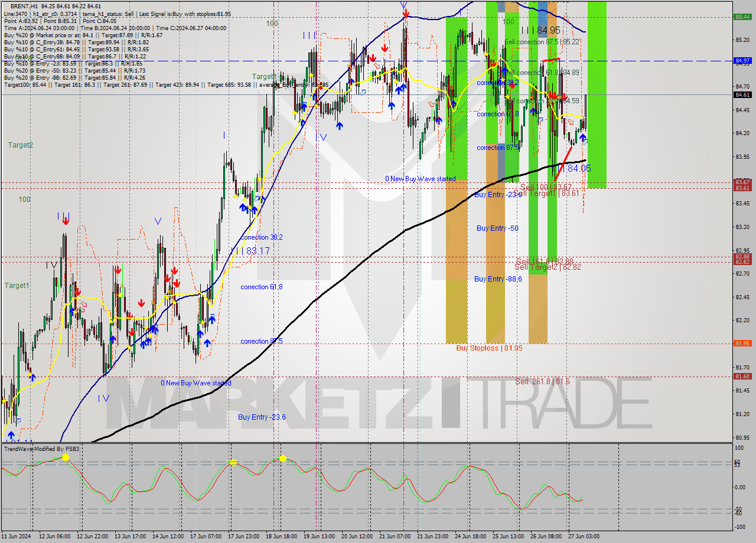Click the 'Buy Stoploss | 81.95' label
This screenshot has width=756, height=543.
(489, 348)
